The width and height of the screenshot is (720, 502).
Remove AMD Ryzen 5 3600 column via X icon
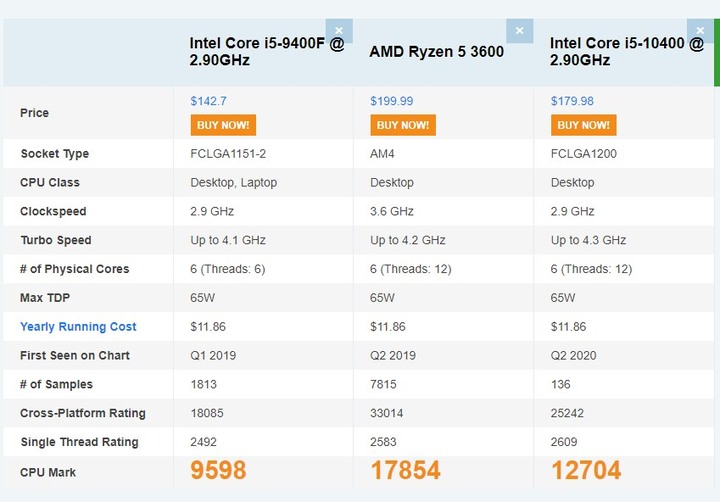pyautogui.click(x=520, y=31)
